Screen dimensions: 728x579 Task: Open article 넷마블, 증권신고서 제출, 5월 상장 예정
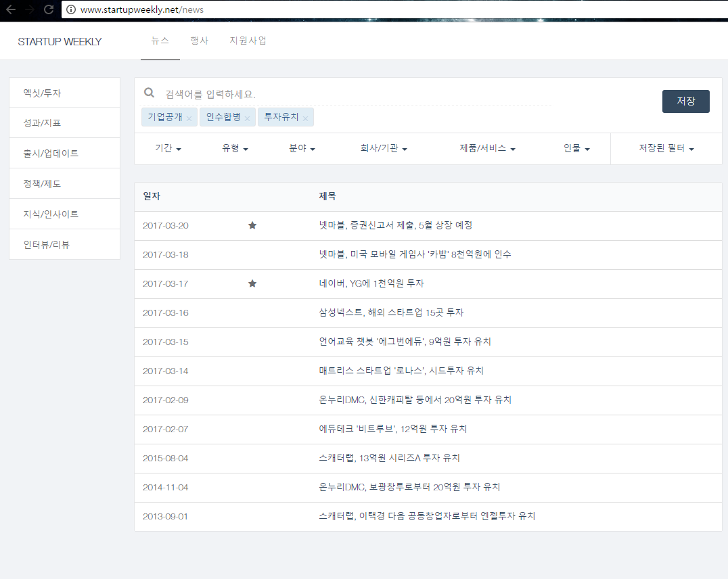pyautogui.click(x=396, y=225)
